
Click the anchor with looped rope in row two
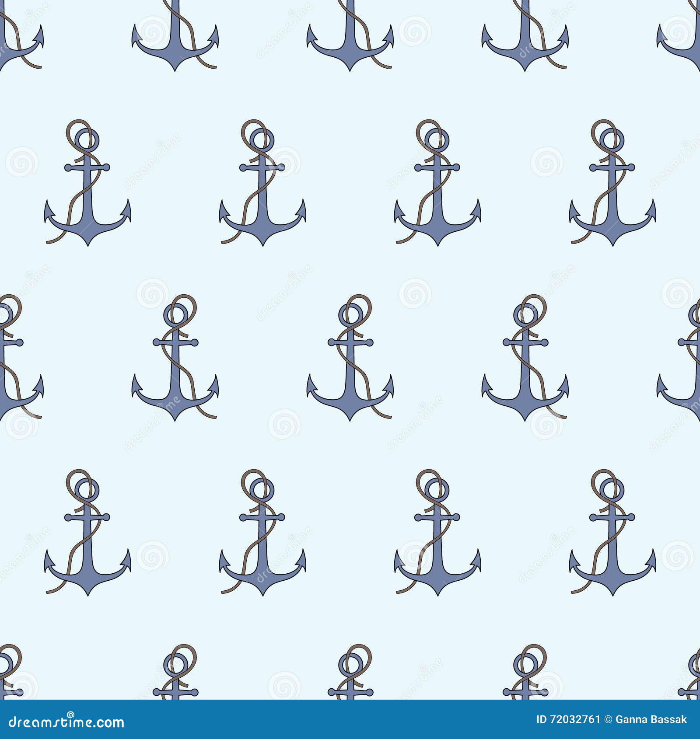[x=262, y=184]
